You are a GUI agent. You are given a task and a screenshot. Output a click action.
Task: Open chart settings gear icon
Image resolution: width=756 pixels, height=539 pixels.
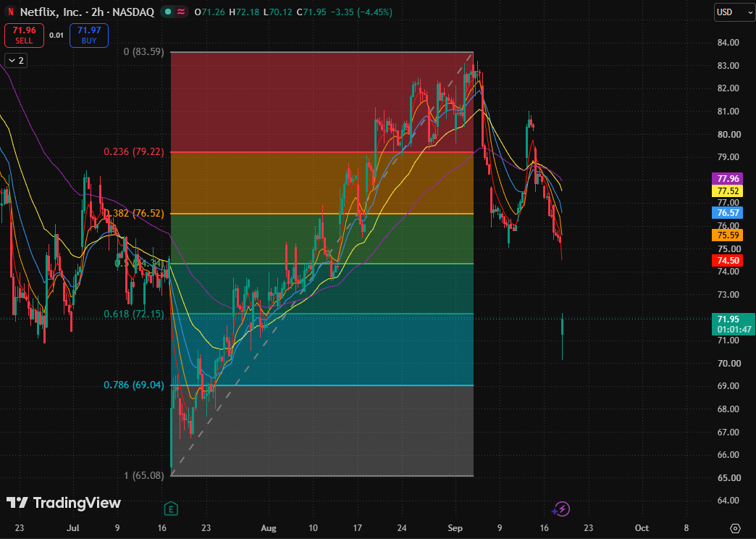click(735, 528)
